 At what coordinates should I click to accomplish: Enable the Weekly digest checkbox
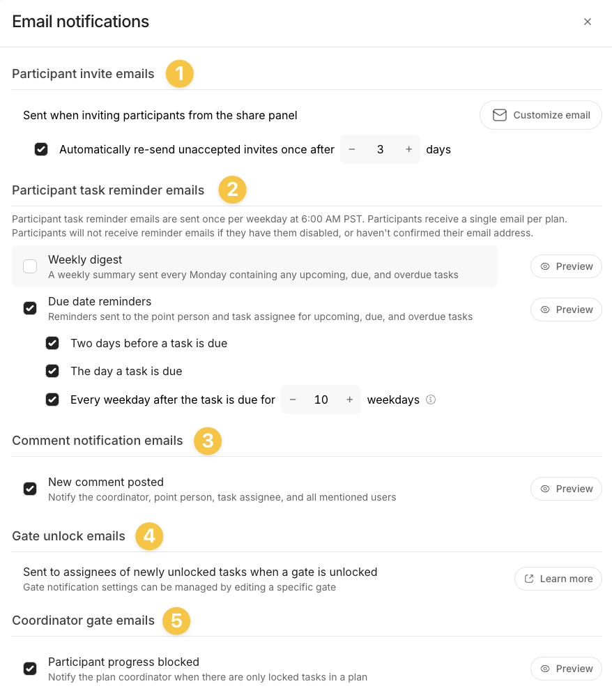[30, 266]
